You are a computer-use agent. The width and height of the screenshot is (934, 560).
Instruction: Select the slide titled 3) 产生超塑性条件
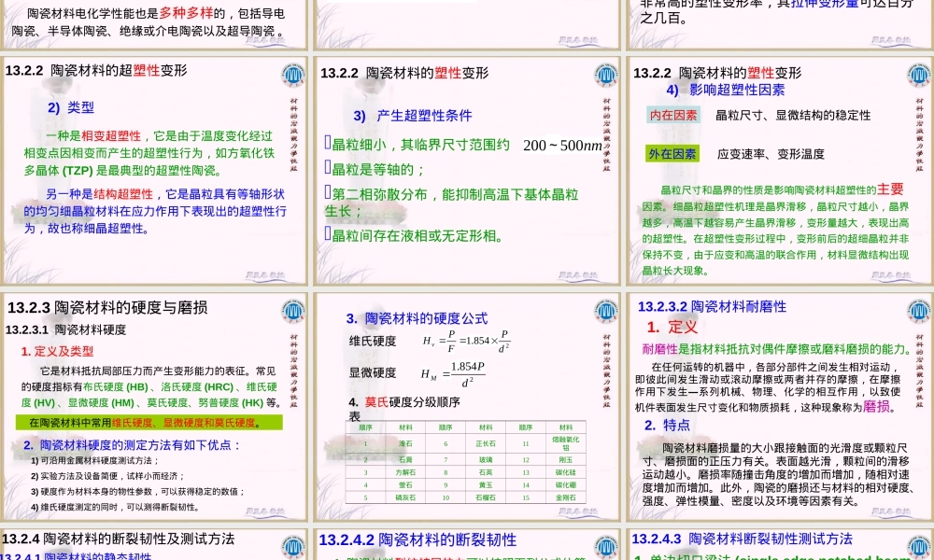click(468, 171)
